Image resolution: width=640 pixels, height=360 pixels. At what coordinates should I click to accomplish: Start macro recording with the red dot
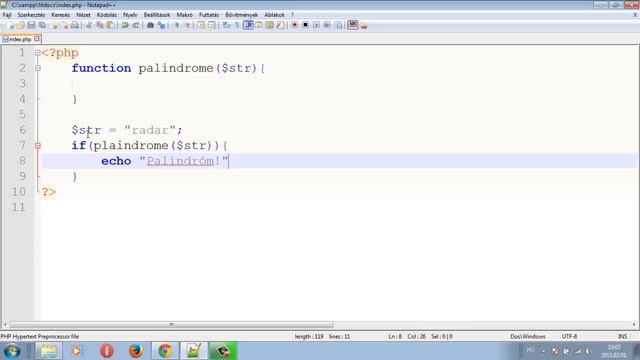pos(295,25)
